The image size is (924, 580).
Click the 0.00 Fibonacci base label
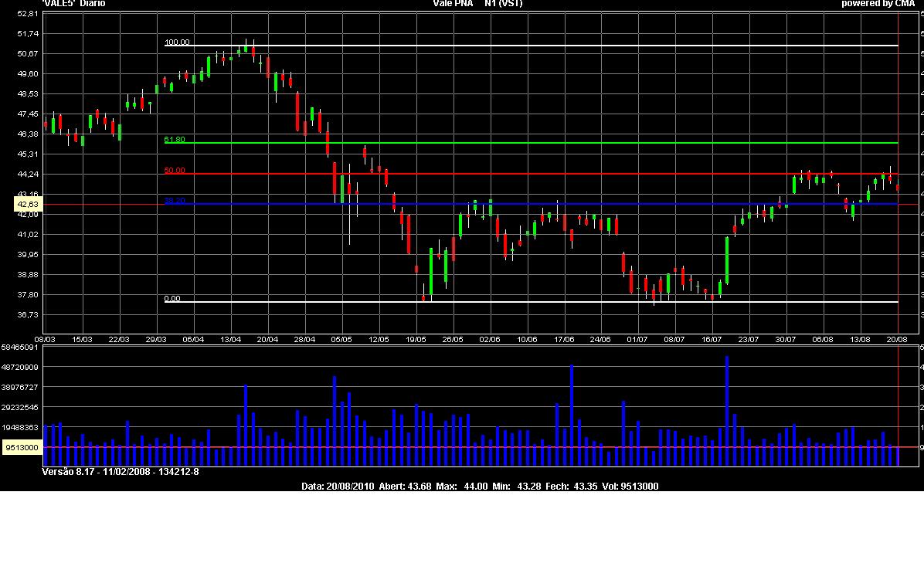[172, 299]
